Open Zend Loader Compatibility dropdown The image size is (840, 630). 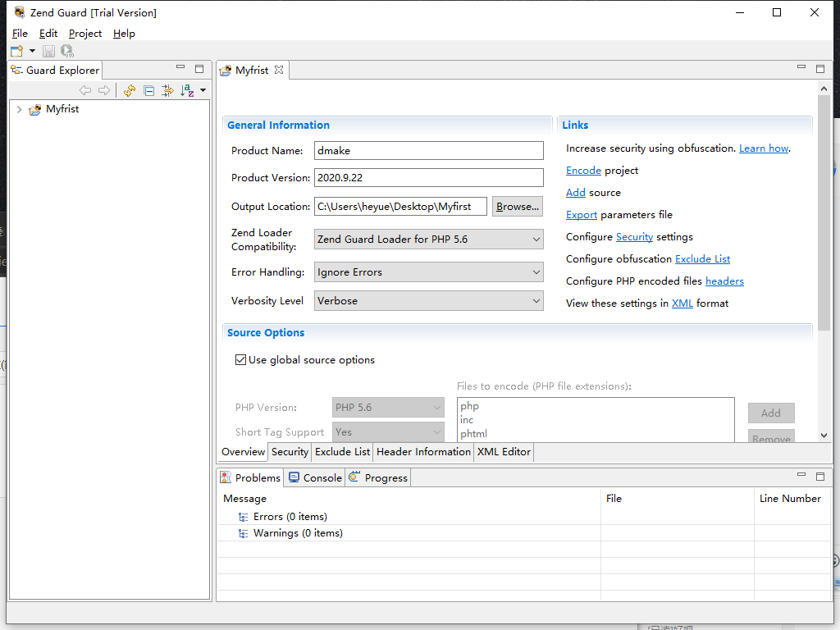click(428, 239)
